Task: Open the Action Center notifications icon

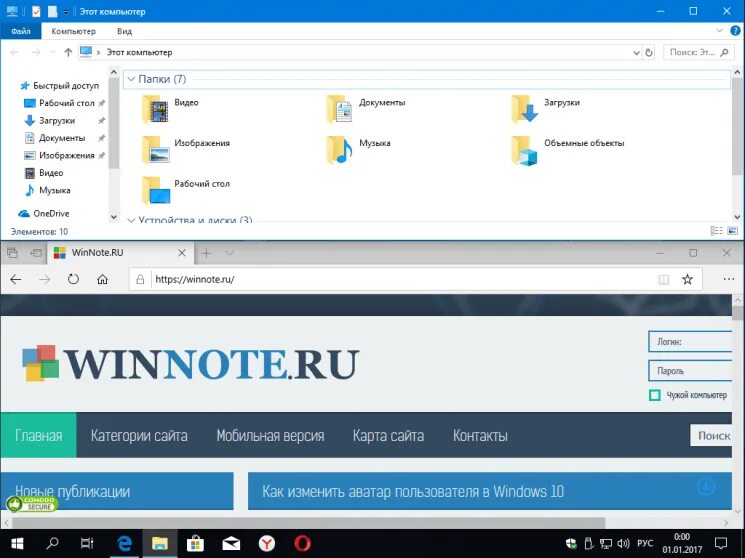Action: 721,543
